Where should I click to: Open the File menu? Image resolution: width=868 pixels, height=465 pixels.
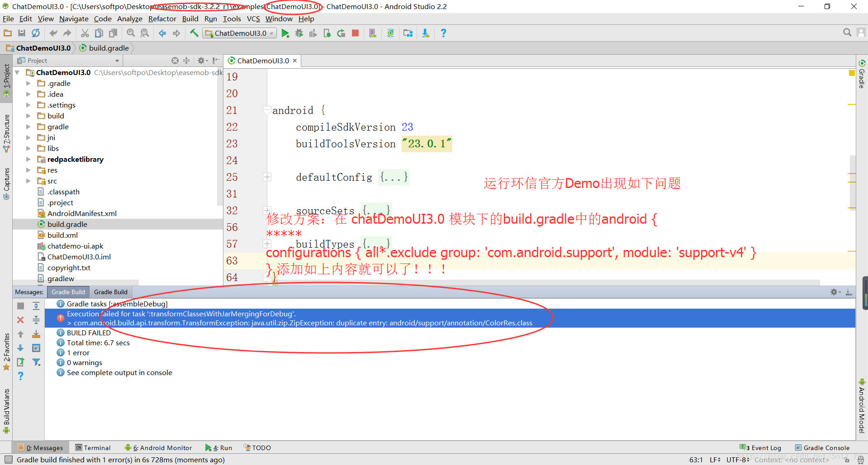tap(8, 19)
